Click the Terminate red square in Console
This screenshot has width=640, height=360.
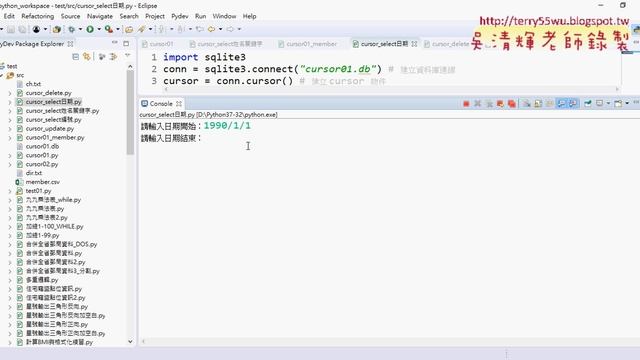(x=466, y=104)
